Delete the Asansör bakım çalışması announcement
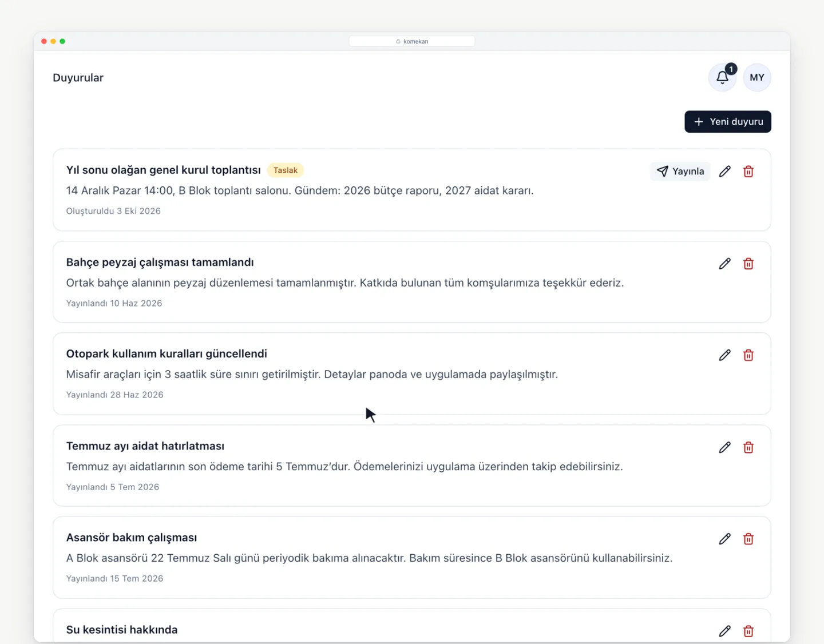Viewport: 824px width, 644px height. coord(748,539)
